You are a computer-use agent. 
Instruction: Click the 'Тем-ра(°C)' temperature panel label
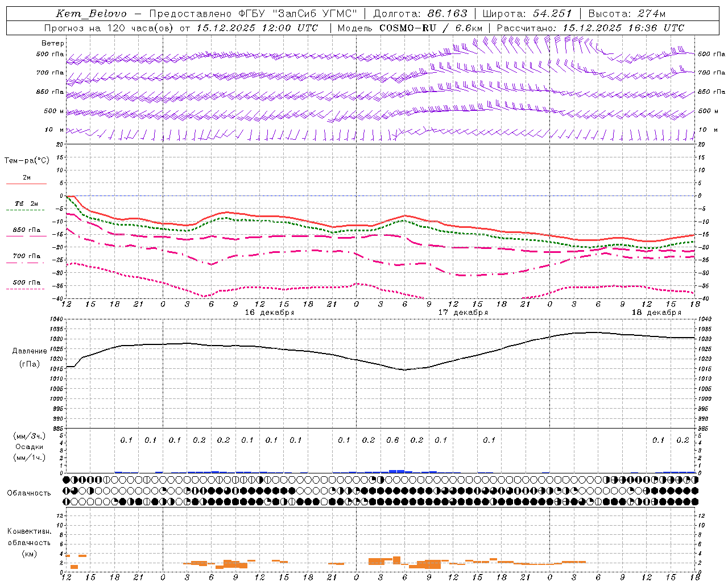(27, 161)
